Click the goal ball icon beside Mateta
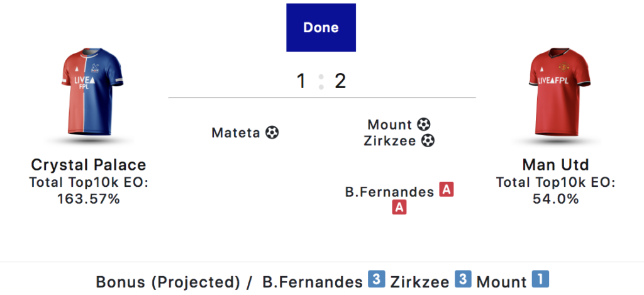The image size is (644, 295). [272, 133]
